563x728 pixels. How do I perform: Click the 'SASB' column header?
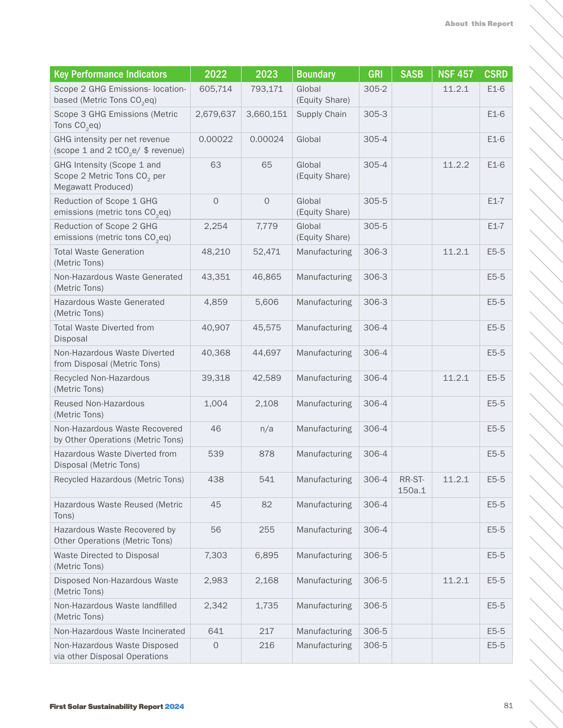click(x=412, y=74)
